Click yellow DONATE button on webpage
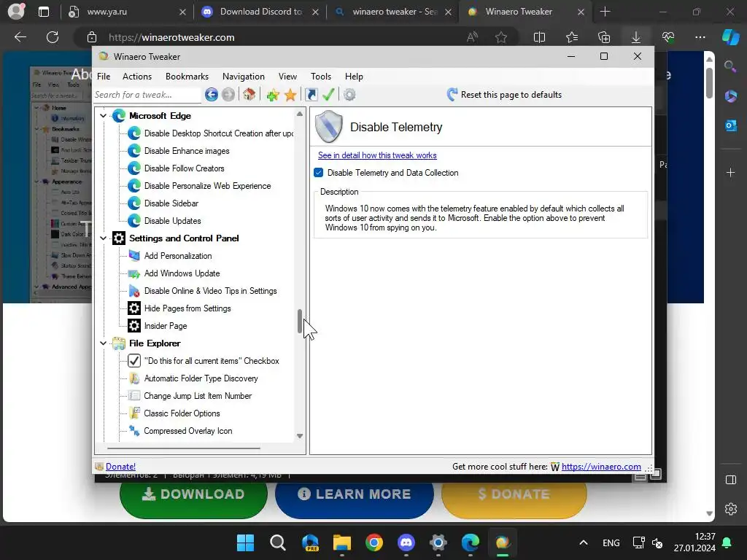This screenshot has width=747, height=560. click(514, 496)
